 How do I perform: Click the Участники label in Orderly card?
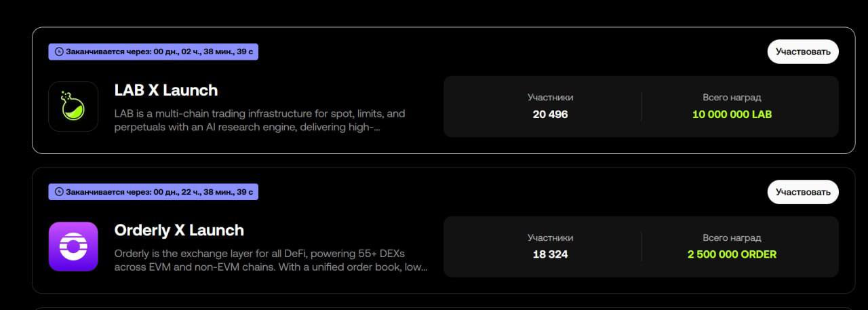[550, 238]
